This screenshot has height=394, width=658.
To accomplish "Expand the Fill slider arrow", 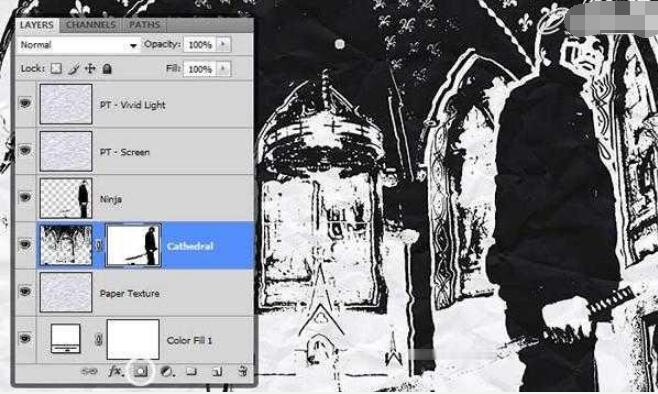I will click(223, 68).
